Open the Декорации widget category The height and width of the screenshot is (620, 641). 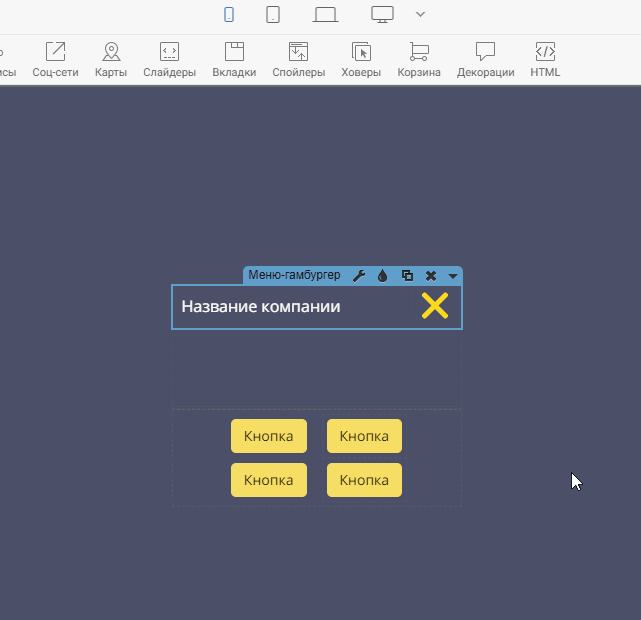[x=485, y=60]
